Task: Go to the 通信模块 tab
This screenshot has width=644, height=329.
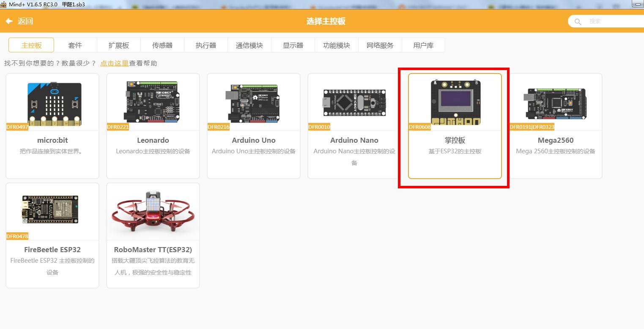Action: pos(249,45)
